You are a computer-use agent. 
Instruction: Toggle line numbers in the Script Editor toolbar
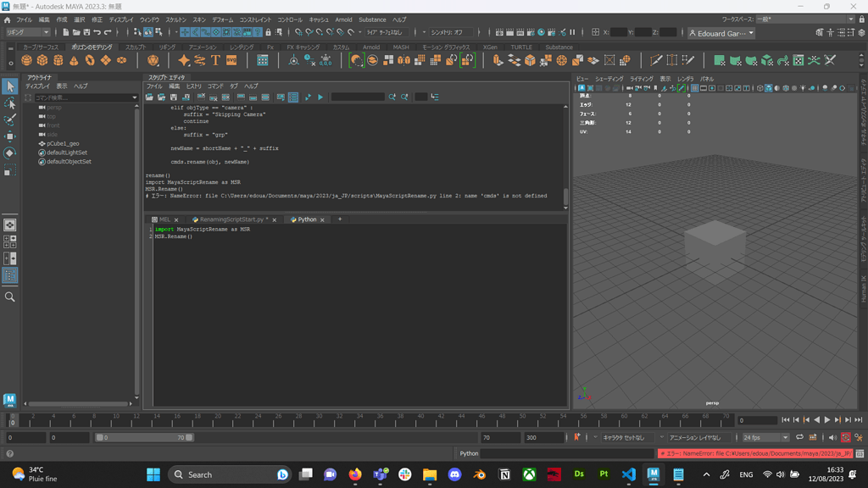point(292,97)
